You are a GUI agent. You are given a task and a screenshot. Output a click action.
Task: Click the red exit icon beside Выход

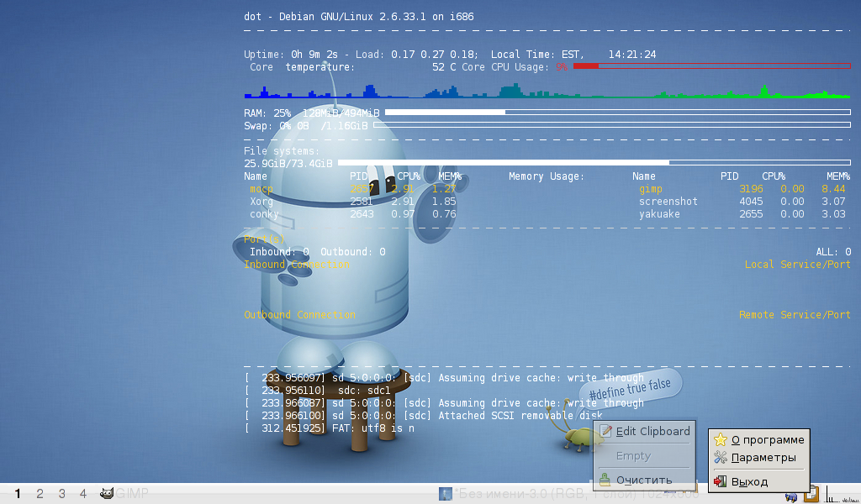[x=721, y=482]
